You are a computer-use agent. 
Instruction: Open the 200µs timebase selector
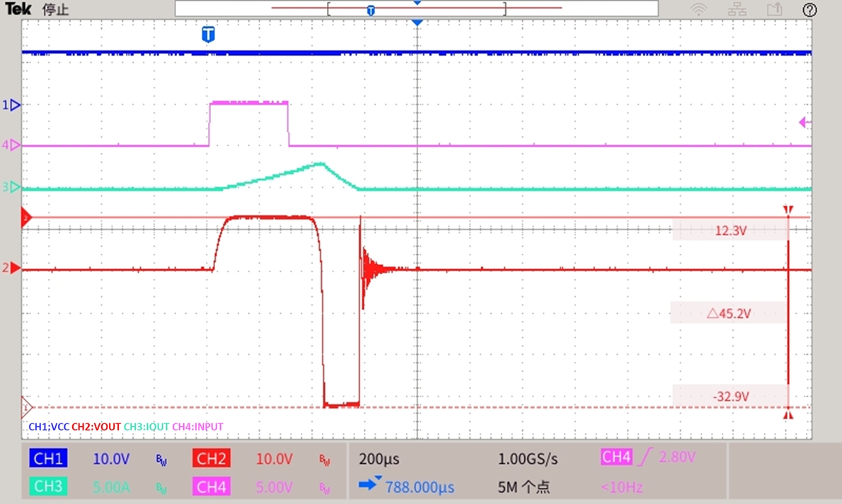(379, 458)
